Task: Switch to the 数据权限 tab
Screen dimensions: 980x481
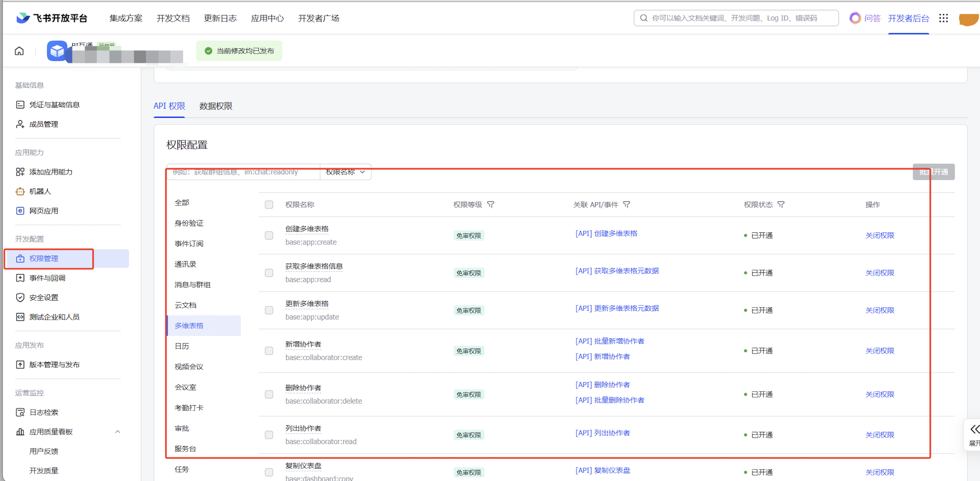Action: pos(216,106)
